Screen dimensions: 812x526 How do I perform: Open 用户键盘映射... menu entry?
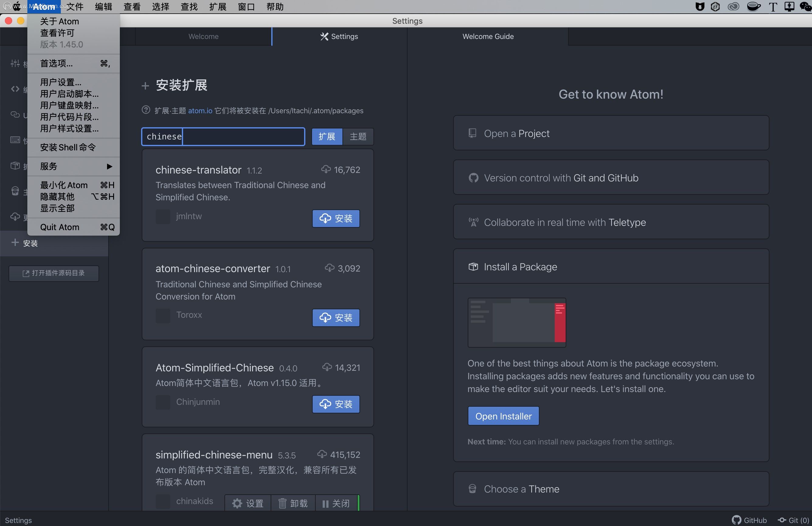click(73, 105)
